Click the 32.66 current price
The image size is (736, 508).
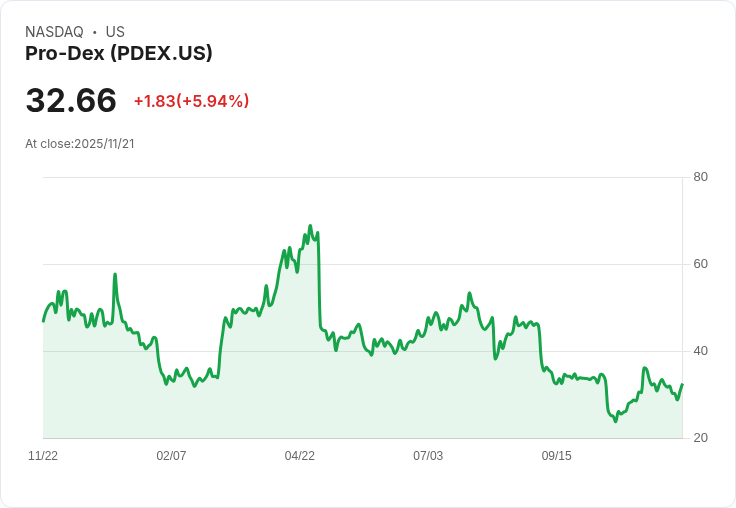pos(71,100)
